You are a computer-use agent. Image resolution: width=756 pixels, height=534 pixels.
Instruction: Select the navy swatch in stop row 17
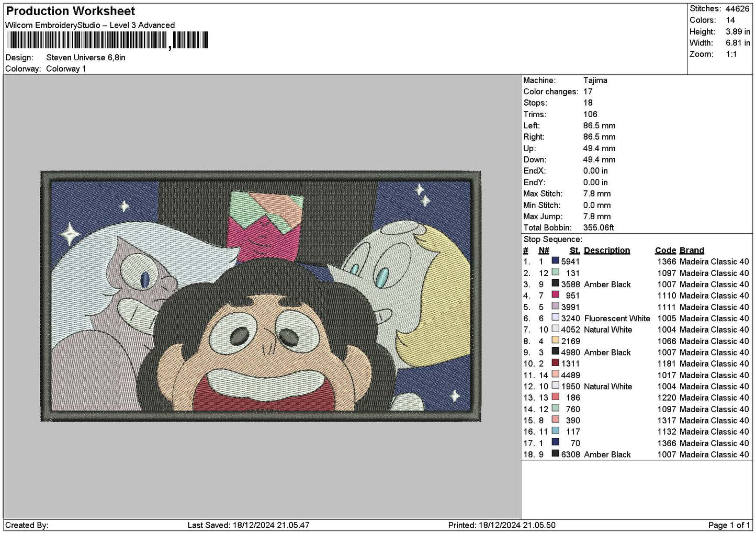point(556,442)
